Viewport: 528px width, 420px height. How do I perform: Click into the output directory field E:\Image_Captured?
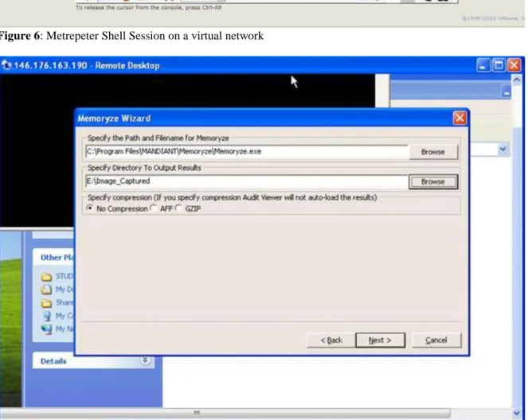pyautogui.click(x=247, y=181)
